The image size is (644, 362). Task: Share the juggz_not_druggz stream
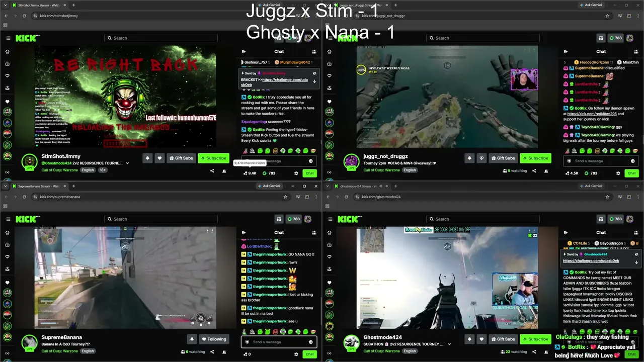pos(534,171)
